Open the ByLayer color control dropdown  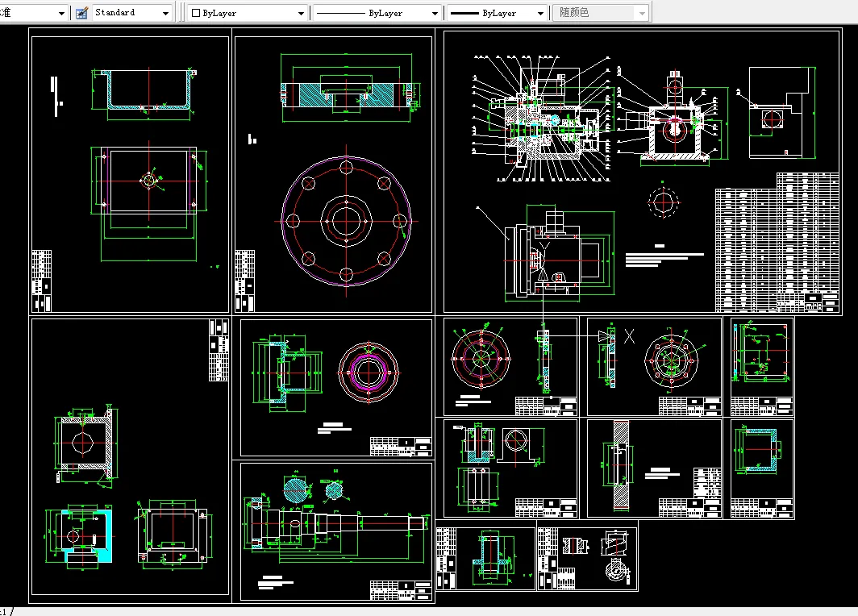click(x=301, y=13)
